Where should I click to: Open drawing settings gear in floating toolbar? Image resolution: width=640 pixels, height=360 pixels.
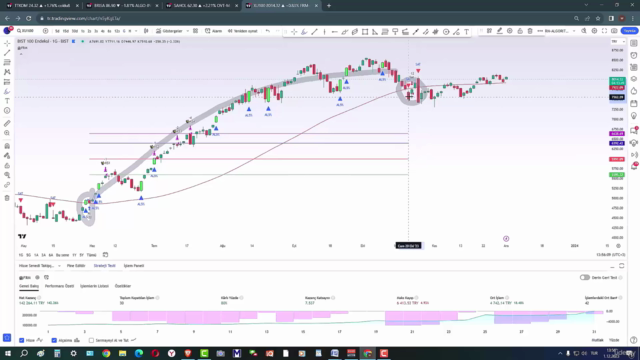[509, 31]
